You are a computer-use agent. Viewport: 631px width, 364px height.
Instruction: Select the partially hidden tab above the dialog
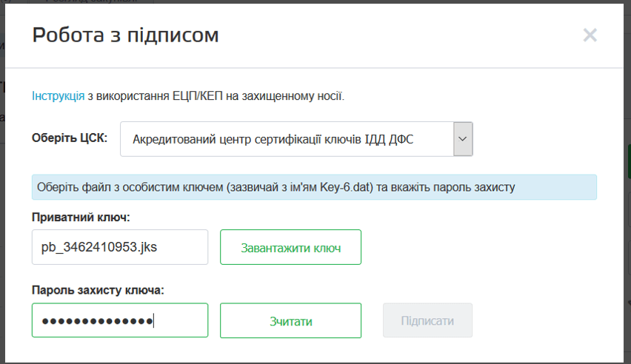click(x=89, y=2)
